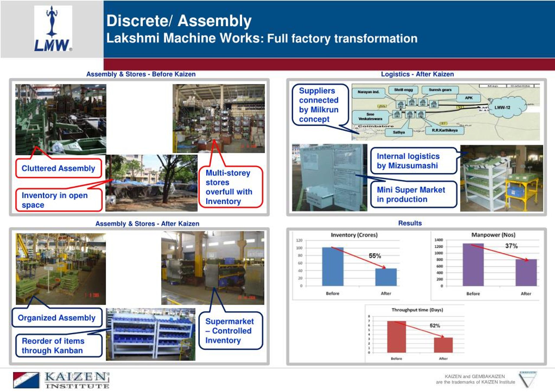Click the Inventory in open space callout

[59, 200]
